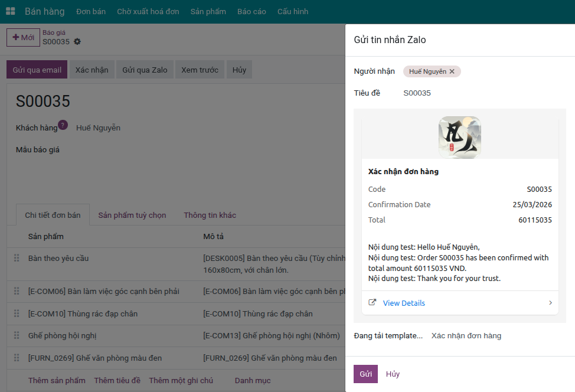Image resolution: width=575 pixels, height=392 pixels.
Task: Grab drag handle of Ghế phòng hội nghị row
Action: [x=17, y=335]
